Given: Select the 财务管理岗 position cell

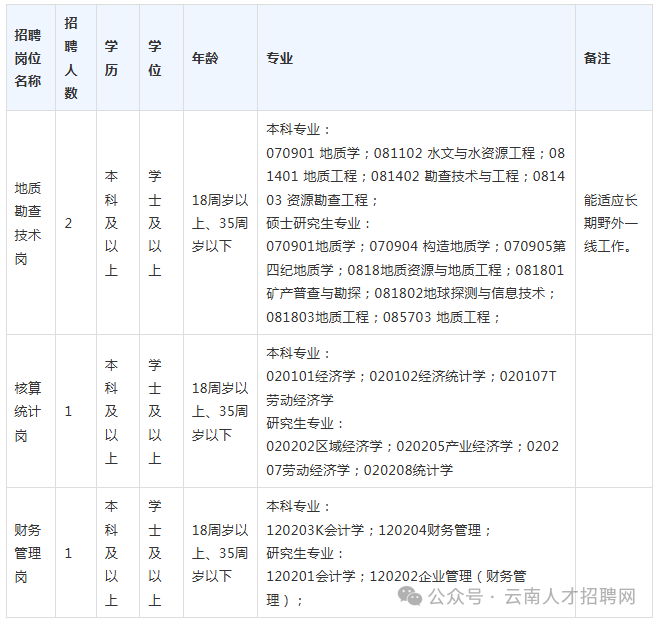Looking at the screenshot, I should pos(31,553).
